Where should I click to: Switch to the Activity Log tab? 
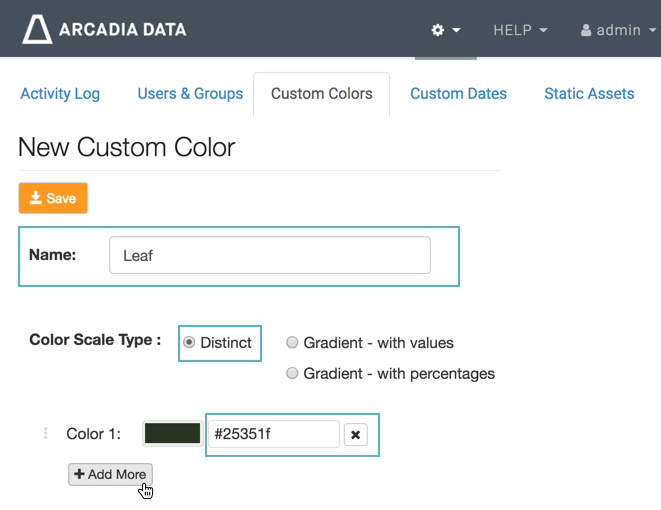(x=60, y=93)
